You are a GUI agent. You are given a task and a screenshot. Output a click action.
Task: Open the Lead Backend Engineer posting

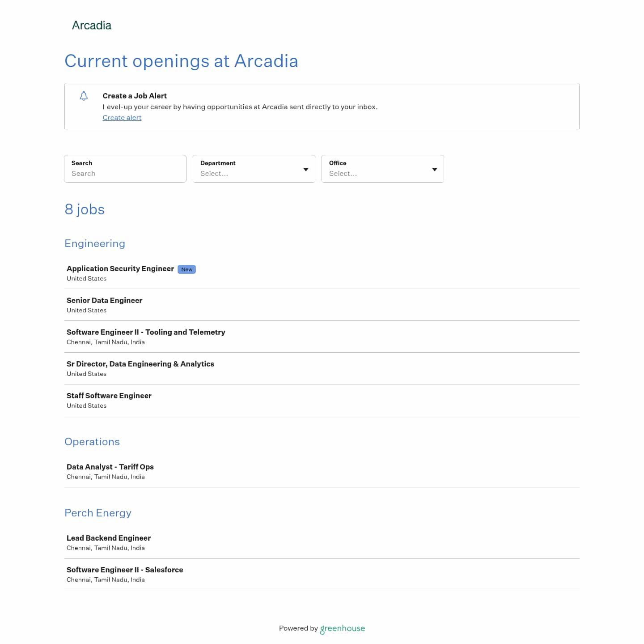tap(108, 538)
